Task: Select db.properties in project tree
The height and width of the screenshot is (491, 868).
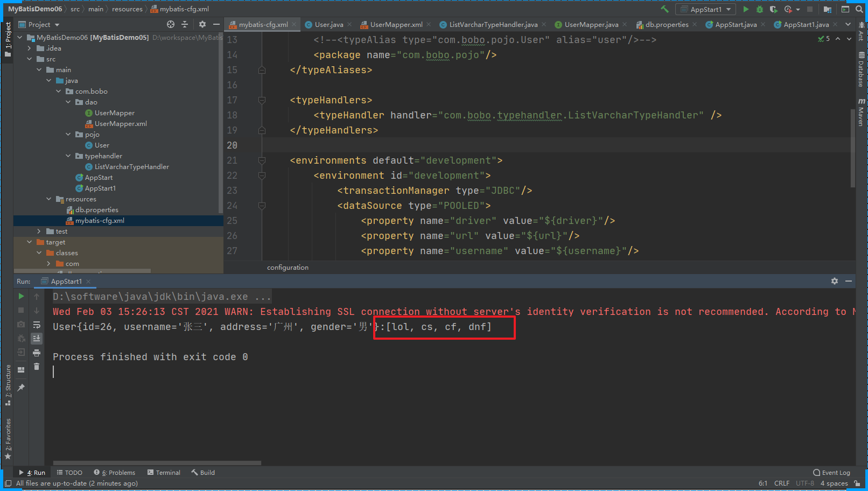Action: [x=96, y=209]
